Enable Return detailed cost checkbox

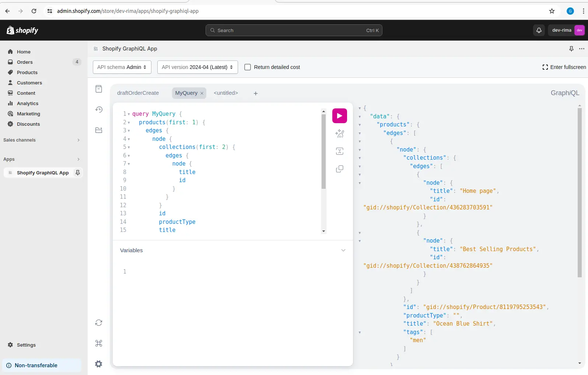tap(248, 67)
